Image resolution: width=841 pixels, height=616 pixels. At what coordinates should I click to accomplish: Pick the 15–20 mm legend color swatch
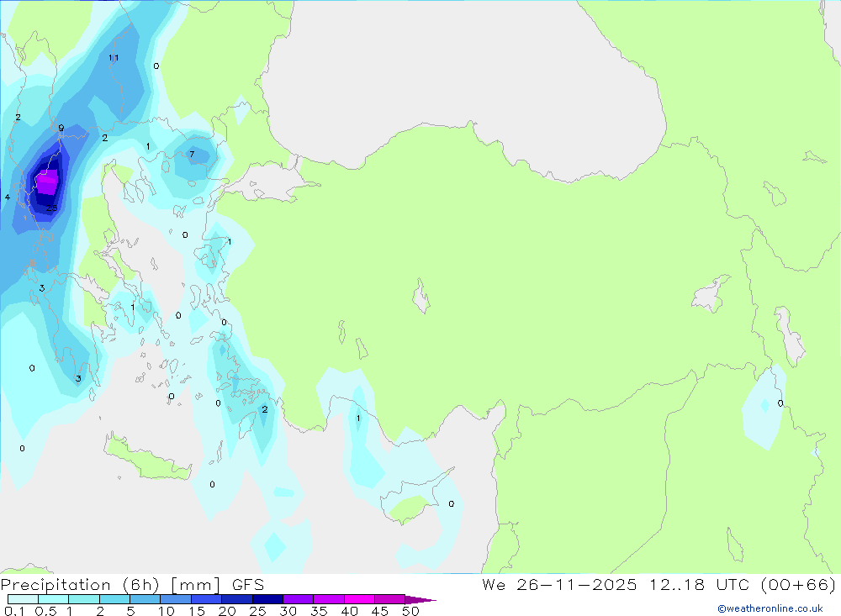tap(207, 599)
